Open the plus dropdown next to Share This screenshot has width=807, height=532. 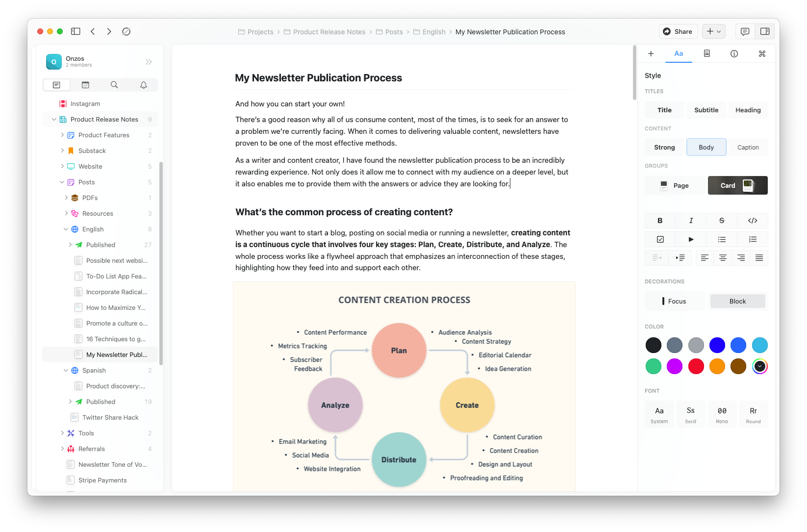pos(713,31)
